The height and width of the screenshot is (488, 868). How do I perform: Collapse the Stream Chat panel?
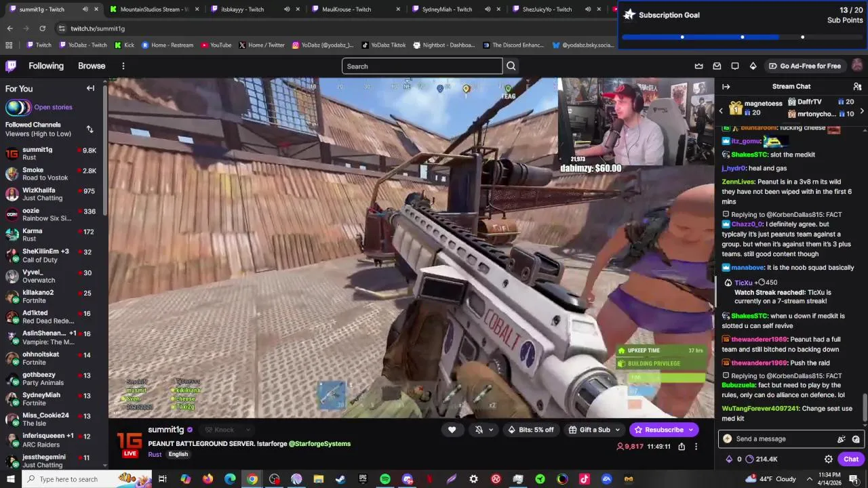tap(726, 87)
